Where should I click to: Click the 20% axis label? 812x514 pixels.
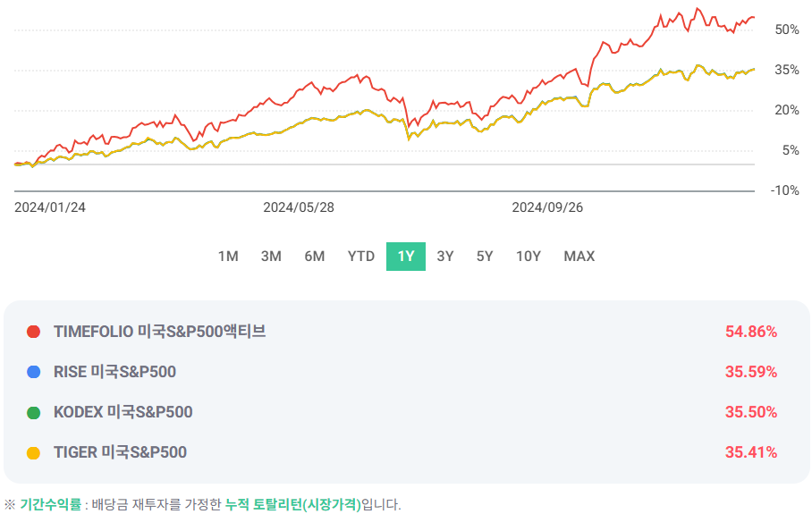pyautogui.click(x=787, y=110)
